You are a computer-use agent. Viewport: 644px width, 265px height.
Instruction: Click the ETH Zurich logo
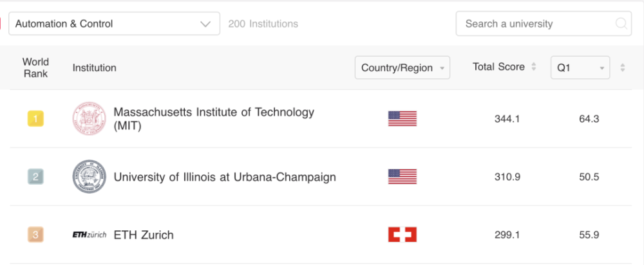[89, 235]
